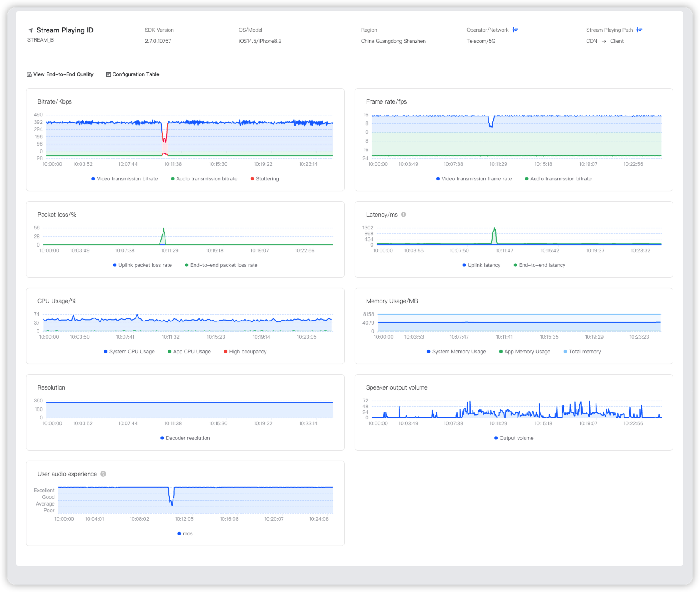Click the High occupancy red legend dot

(x=226, y=352)
